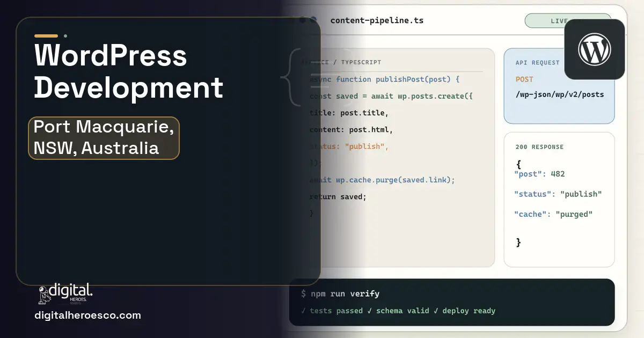
Task: Click the "/wp-json/wp/v2/posts" endpoint path
Action: (x=559, y=94)
